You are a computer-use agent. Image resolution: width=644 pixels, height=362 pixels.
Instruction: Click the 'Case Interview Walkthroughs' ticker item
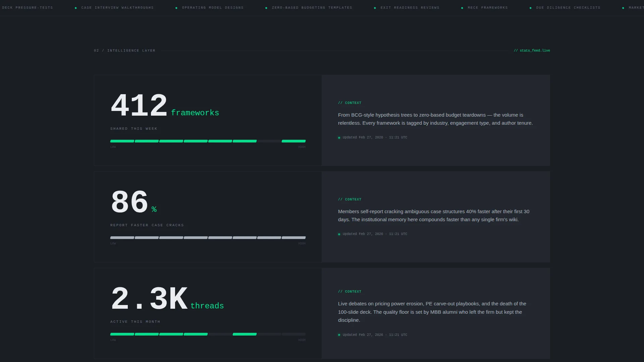[x=117, y=8]
